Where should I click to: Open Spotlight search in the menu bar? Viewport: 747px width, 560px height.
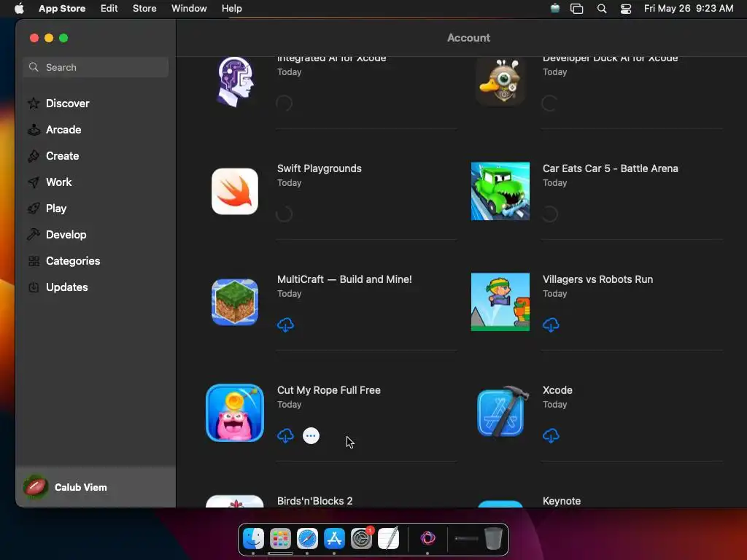click(602, 9)
